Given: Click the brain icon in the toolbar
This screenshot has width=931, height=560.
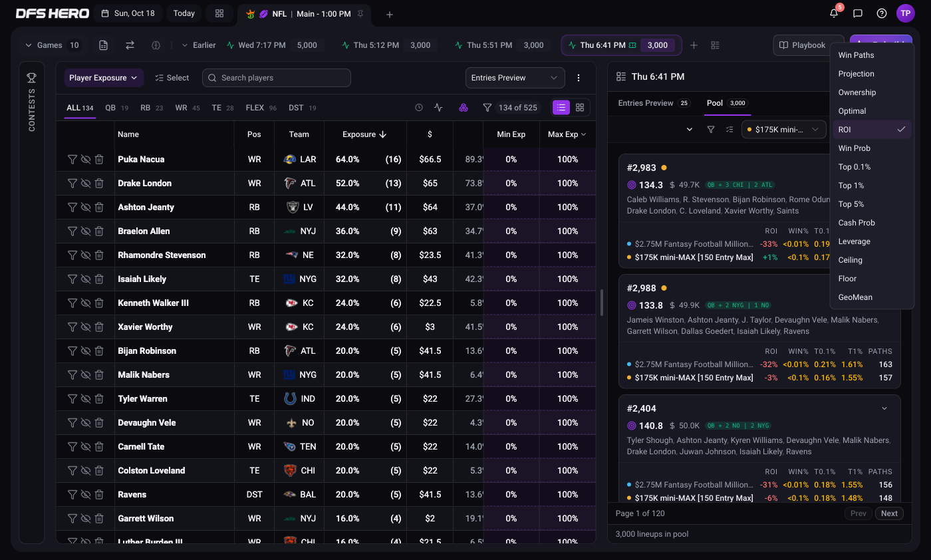Looking at the screenshot, I should click(156, 45).
